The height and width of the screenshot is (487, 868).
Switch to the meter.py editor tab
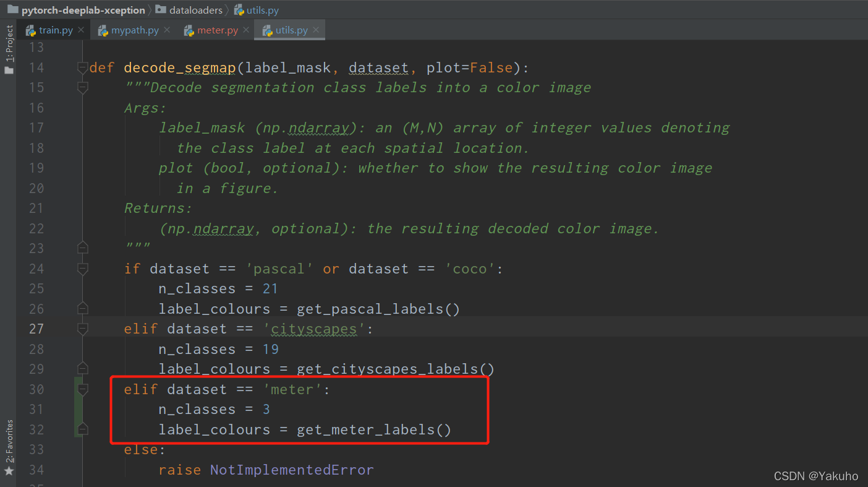[x=218, y=30]
